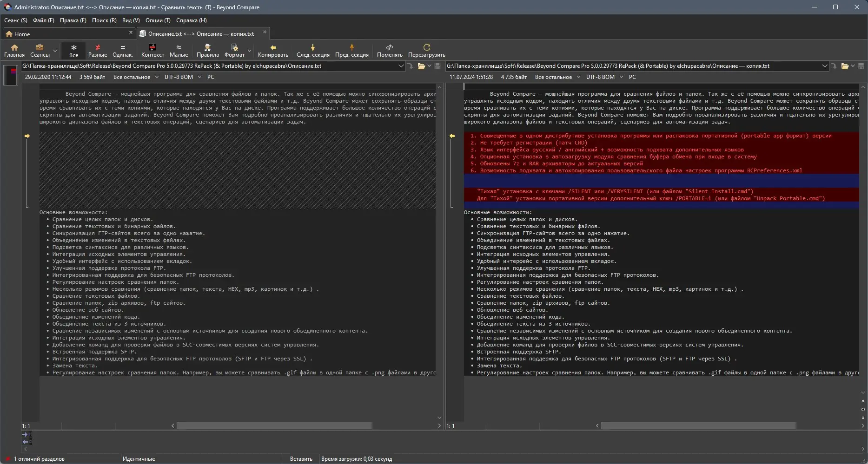Expand the left file path dropdown
This screenshot has height=464, width=868.
pyautogui.click(x=401, y=66)
